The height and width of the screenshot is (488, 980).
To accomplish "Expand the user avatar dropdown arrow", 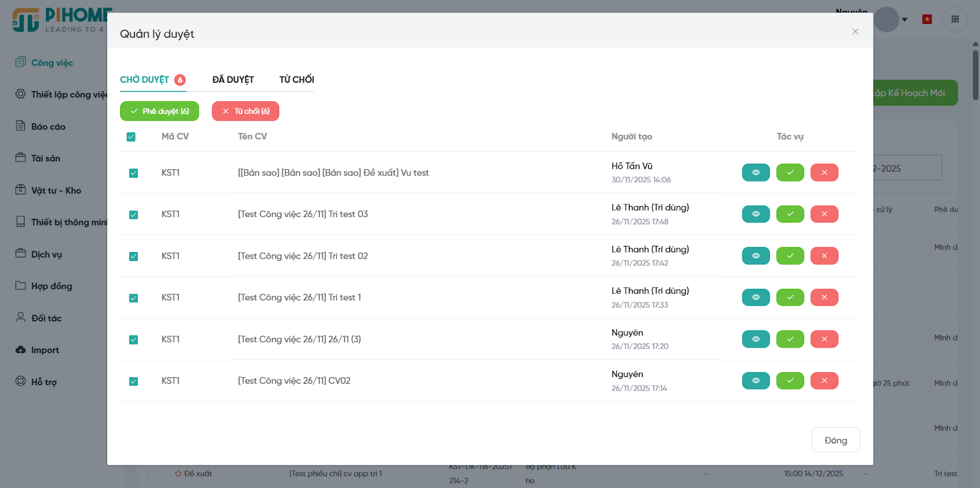I will [x=905, y=20].
